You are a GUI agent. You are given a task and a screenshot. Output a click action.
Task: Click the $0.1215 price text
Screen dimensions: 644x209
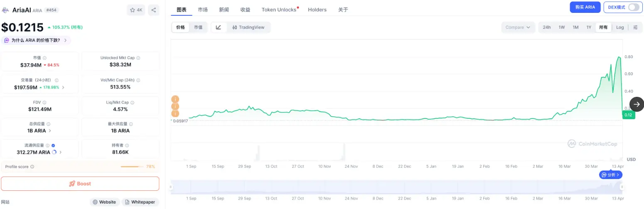tap(22, 27)
